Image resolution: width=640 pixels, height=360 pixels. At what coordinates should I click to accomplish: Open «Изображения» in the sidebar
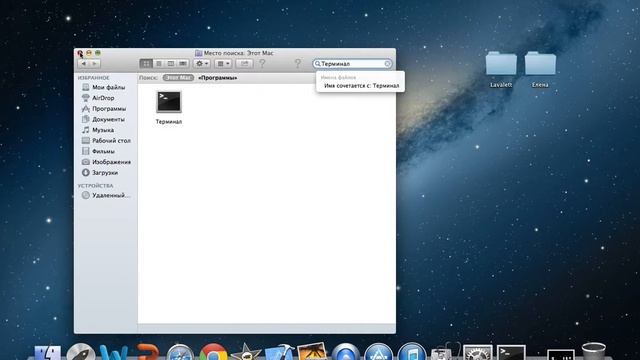click(x=106, y=162)
